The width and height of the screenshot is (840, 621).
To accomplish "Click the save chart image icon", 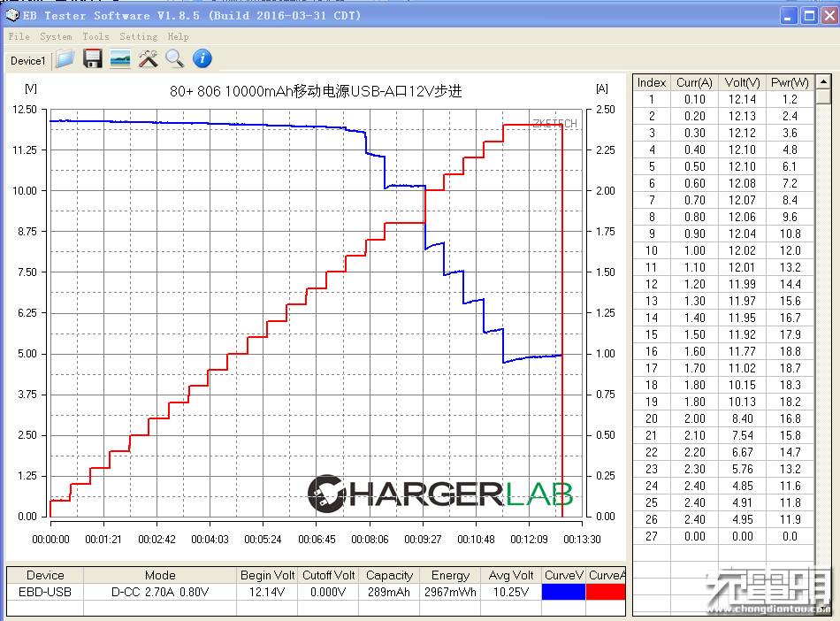I will [x=120, y=59].
